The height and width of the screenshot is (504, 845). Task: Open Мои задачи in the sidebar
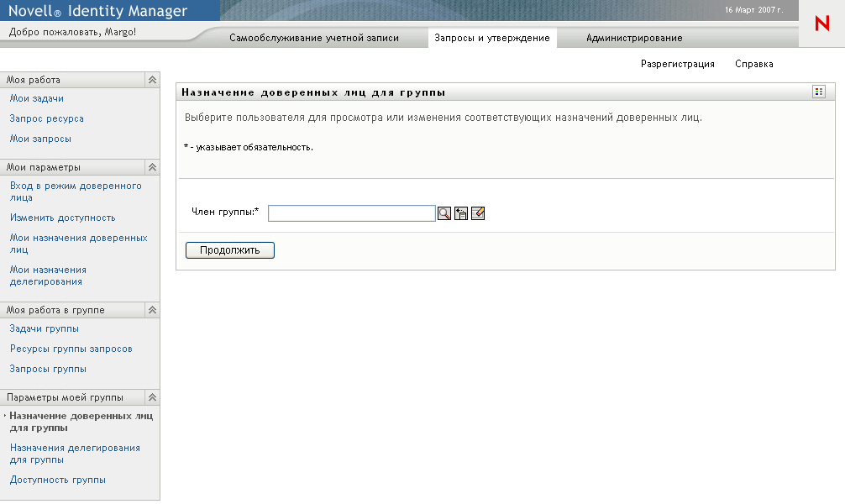point(34,98)
